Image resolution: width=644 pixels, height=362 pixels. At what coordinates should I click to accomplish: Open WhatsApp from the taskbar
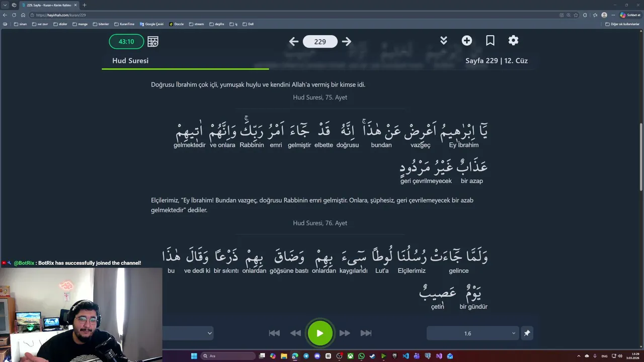pyautogui.click(x=361, y=356)
